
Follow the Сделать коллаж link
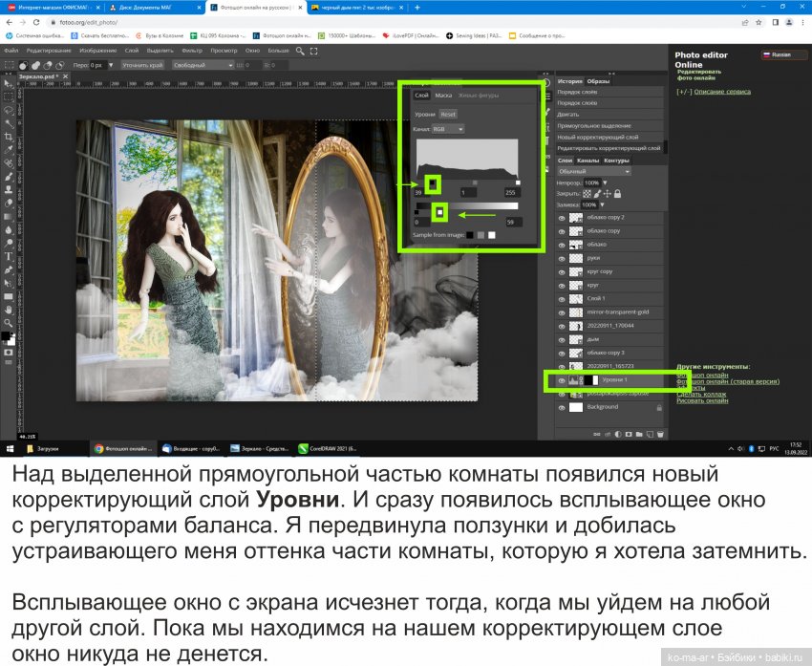[701, 395]
